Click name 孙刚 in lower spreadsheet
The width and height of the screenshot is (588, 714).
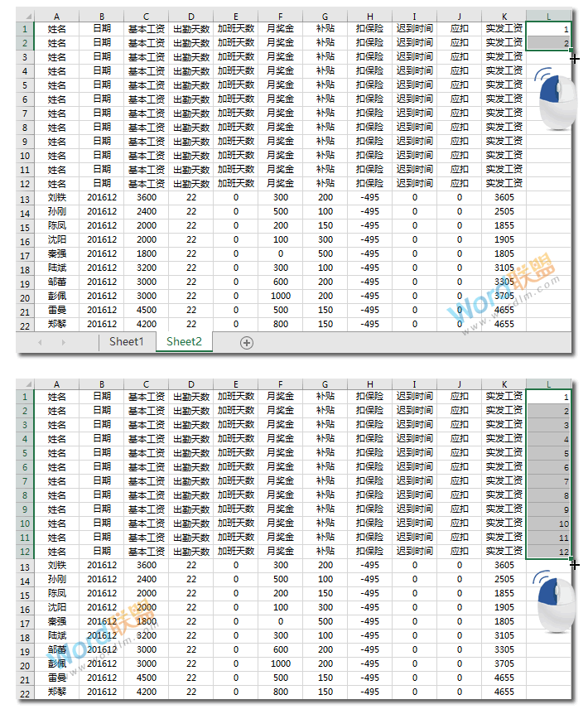57,579
